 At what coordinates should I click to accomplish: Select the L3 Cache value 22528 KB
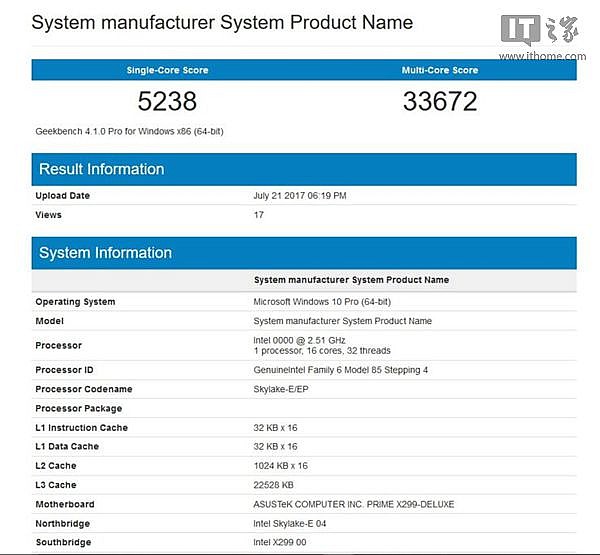pyautogui.click(x=275, y=485)
